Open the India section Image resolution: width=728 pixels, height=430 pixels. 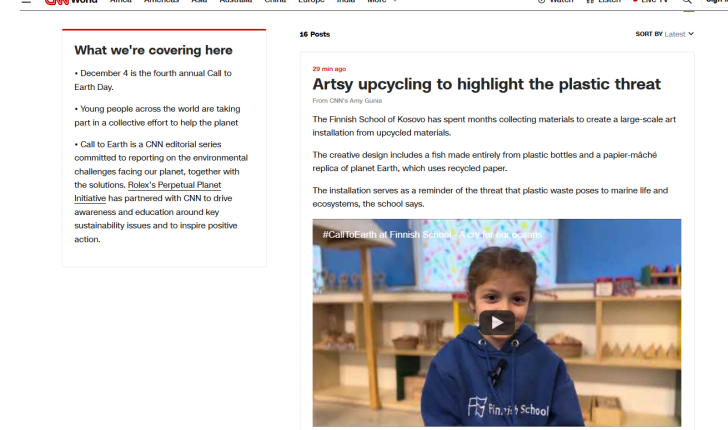(x=345, y=2)
